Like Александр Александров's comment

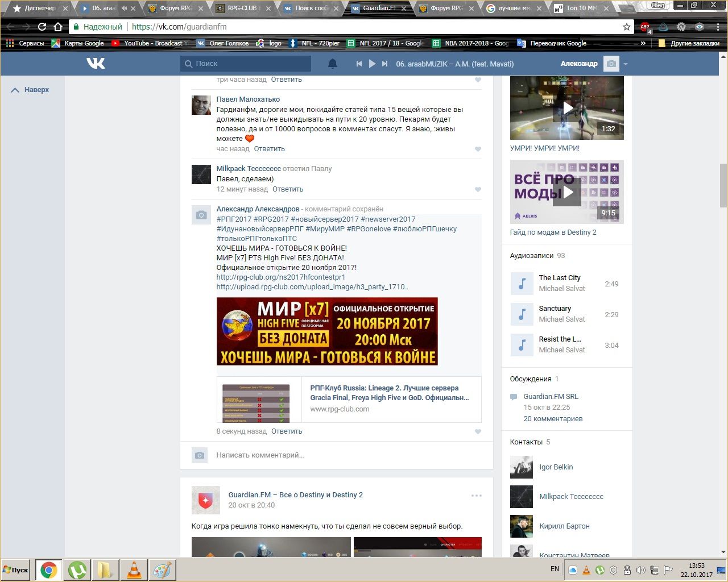click(x=478, y=431)
